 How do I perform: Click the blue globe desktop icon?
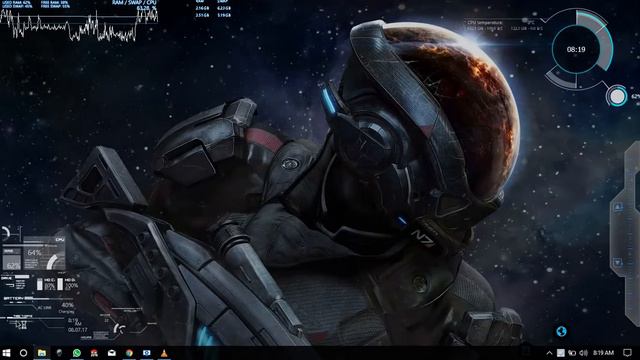click(x=561, y=331)
